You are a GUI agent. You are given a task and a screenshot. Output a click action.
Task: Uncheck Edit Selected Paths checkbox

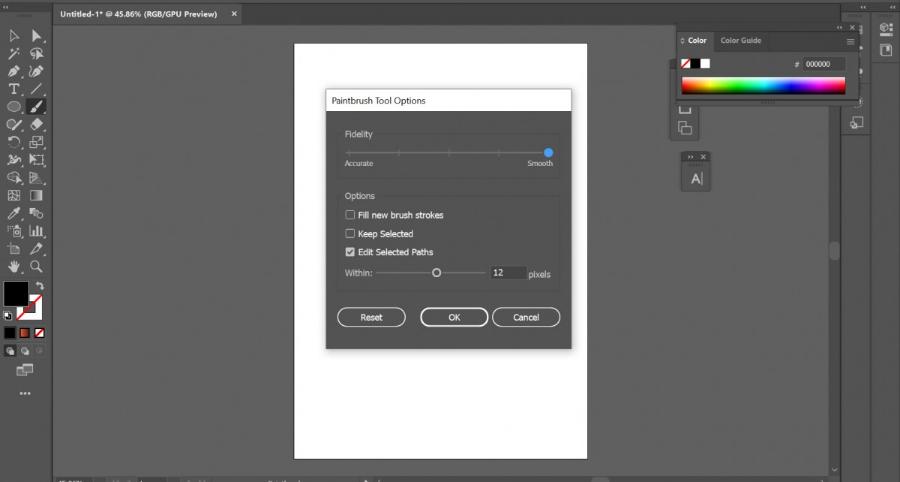tap(350, 252)
